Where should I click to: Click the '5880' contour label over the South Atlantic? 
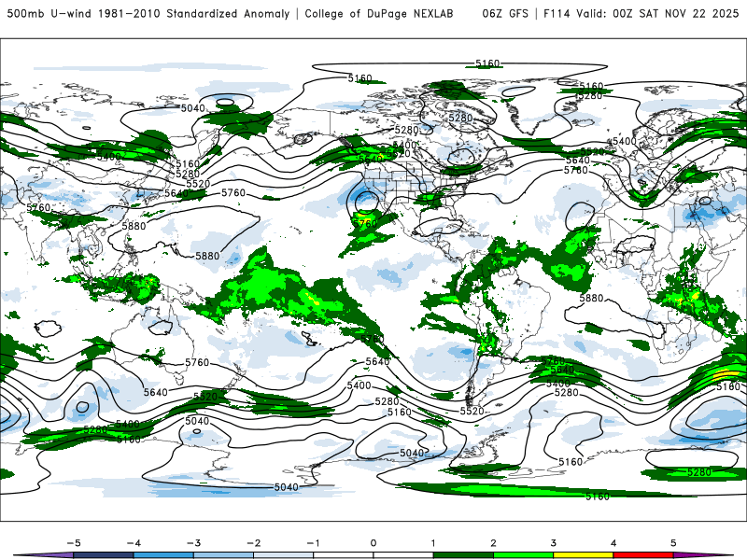pyautogui.click(x=591, y=298)
